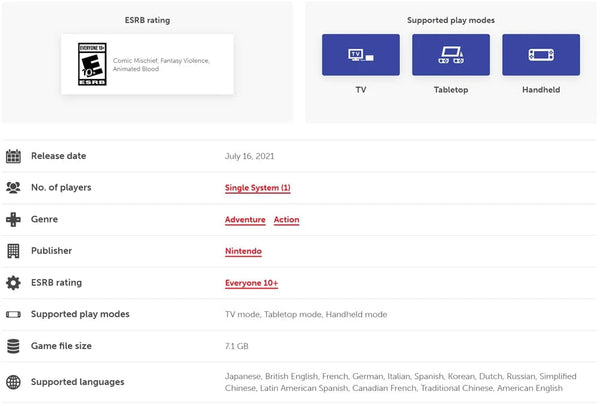Screen dimensions: 600x406
Task: Click the TV play mode icon
Action: pyautogui.click(x=360, y=55)
